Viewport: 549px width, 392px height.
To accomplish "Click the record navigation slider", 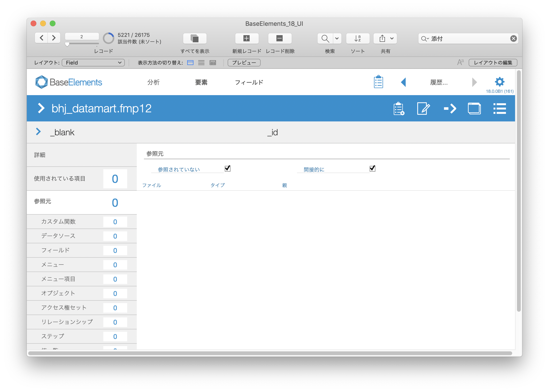I will (82, 44).
